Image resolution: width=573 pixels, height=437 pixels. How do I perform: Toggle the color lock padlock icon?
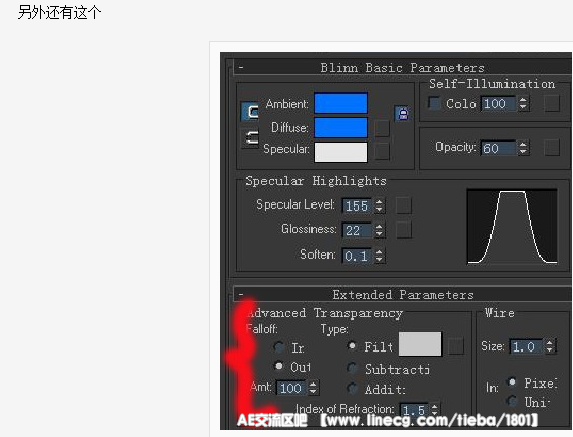coord(403,114)
